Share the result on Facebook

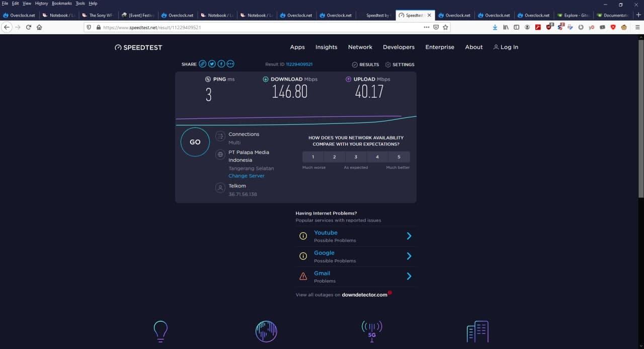click(x=221, y=64)
